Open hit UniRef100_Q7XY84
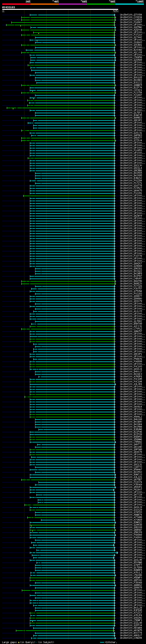 [x=131, y=15]
